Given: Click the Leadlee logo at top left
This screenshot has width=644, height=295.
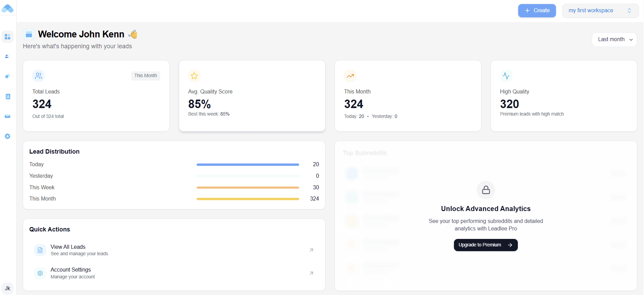Looking at the screenshot, I should coord(7,8).
